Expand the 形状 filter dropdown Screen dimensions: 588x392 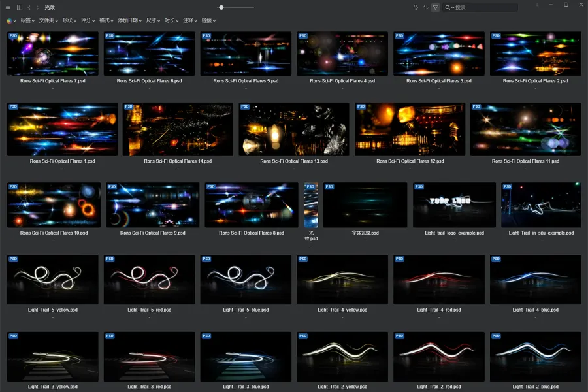coord(69,21)
